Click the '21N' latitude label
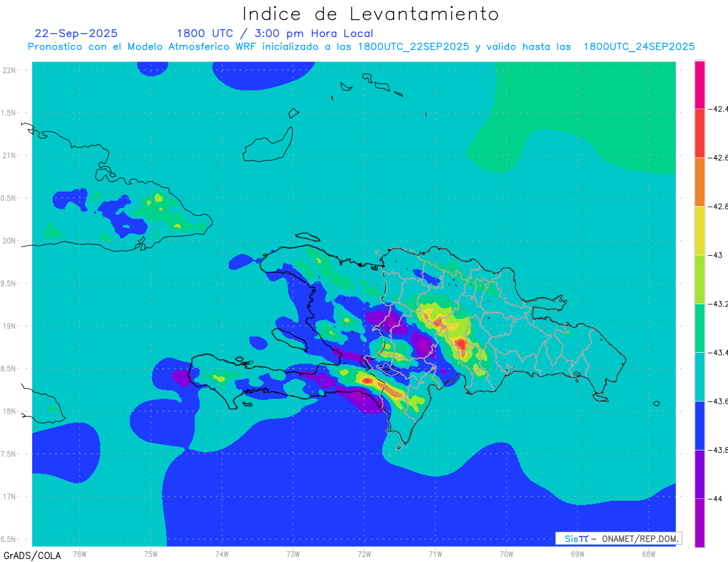 8,155
